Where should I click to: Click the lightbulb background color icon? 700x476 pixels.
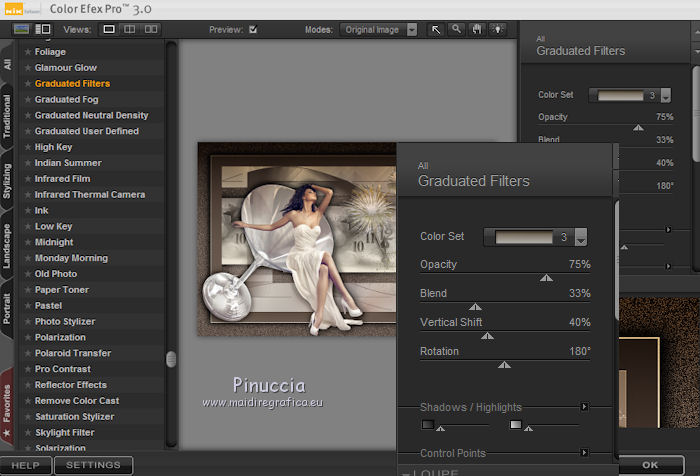tap(497, 29)
